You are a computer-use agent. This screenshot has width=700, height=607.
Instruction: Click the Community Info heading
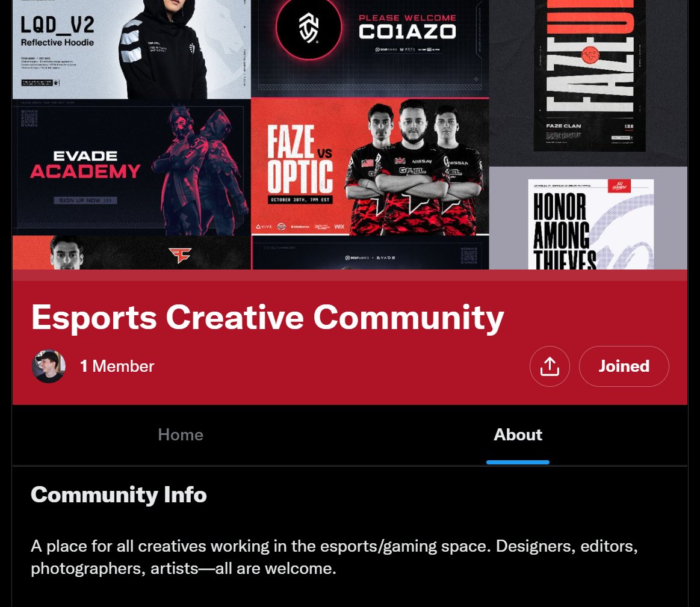tap(119, 495)
